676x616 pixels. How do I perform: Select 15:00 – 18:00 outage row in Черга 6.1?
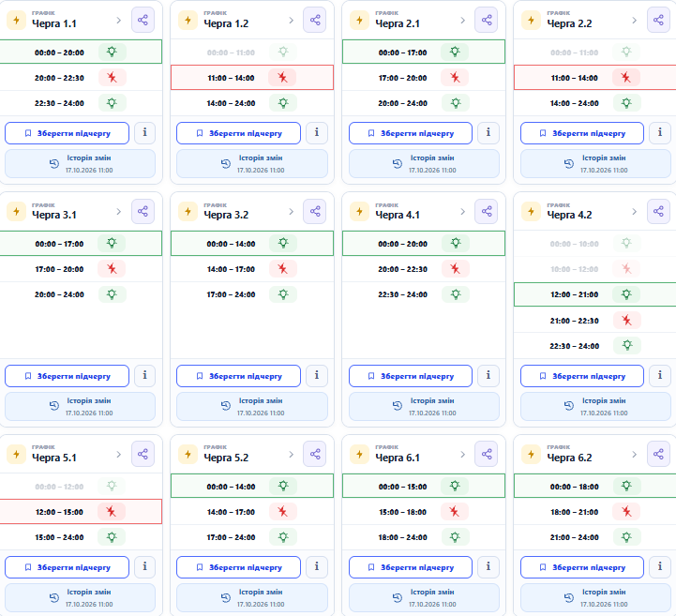(424, 512)
